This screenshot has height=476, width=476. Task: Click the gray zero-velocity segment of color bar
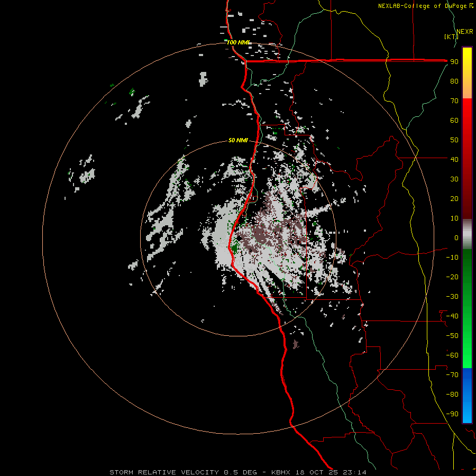tap(467, 234)
